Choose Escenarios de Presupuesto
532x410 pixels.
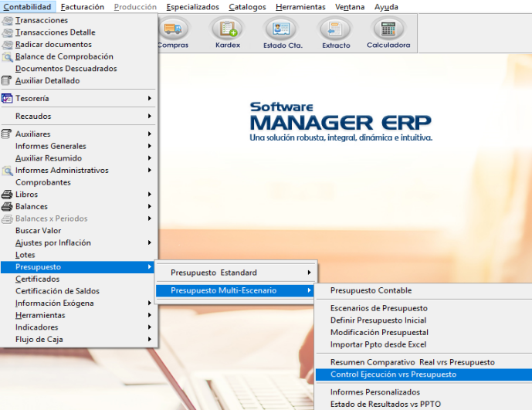click(424, 308)
